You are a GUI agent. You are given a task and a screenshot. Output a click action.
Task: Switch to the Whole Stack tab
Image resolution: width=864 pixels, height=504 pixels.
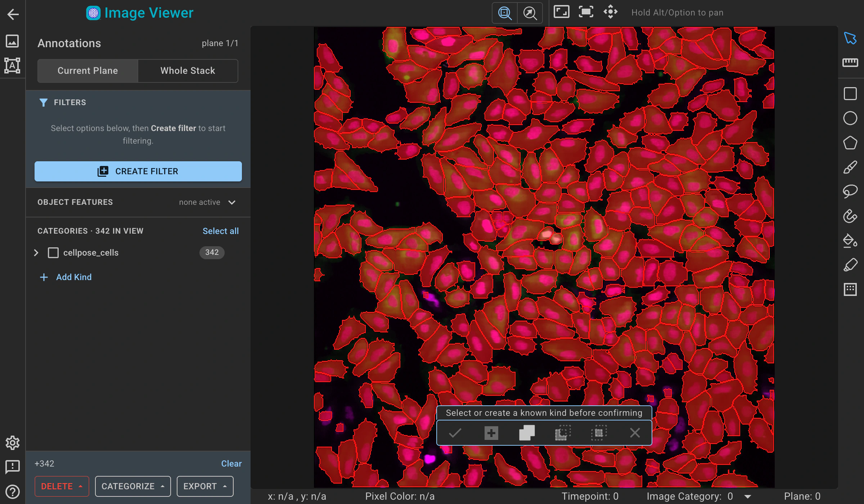click(188, 71)
